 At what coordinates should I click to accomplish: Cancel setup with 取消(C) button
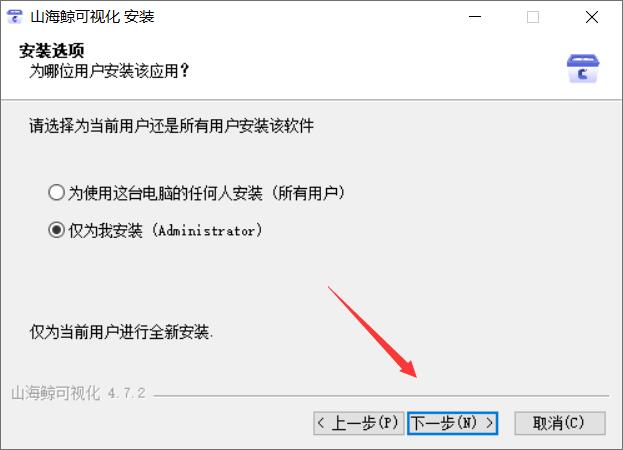point(560,423)
